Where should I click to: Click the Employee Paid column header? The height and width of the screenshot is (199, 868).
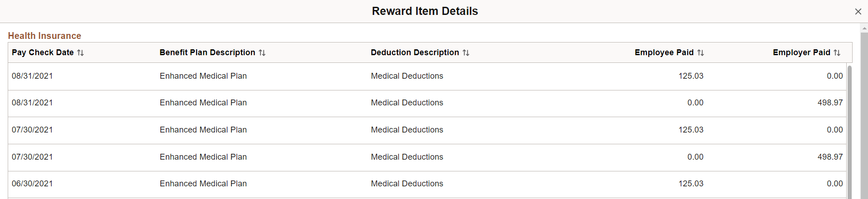point(664,52)
